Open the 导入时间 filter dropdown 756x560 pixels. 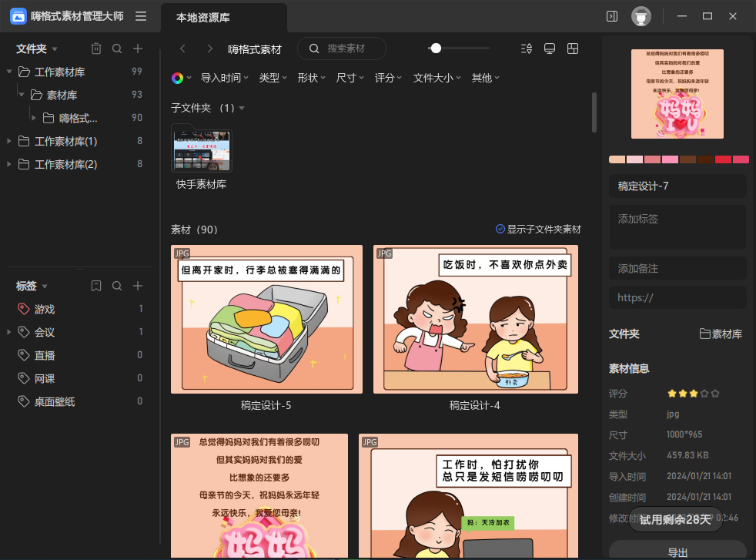pos(225,78)
